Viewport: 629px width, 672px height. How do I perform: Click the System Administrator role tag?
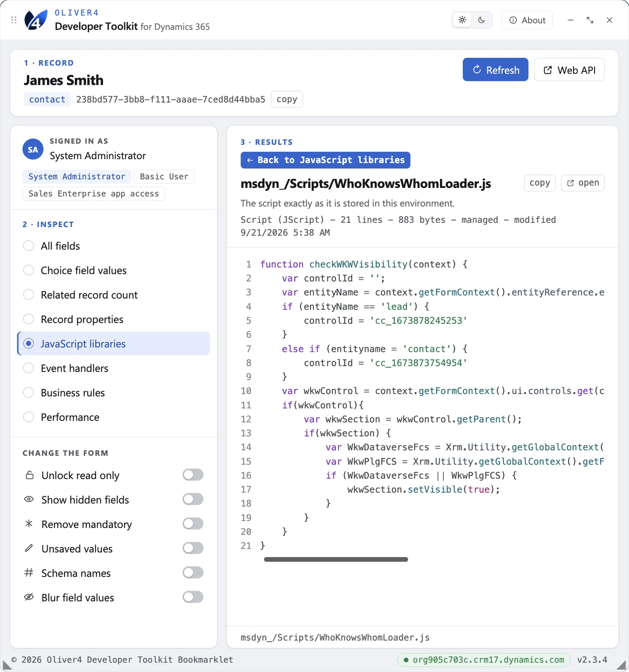77,176
